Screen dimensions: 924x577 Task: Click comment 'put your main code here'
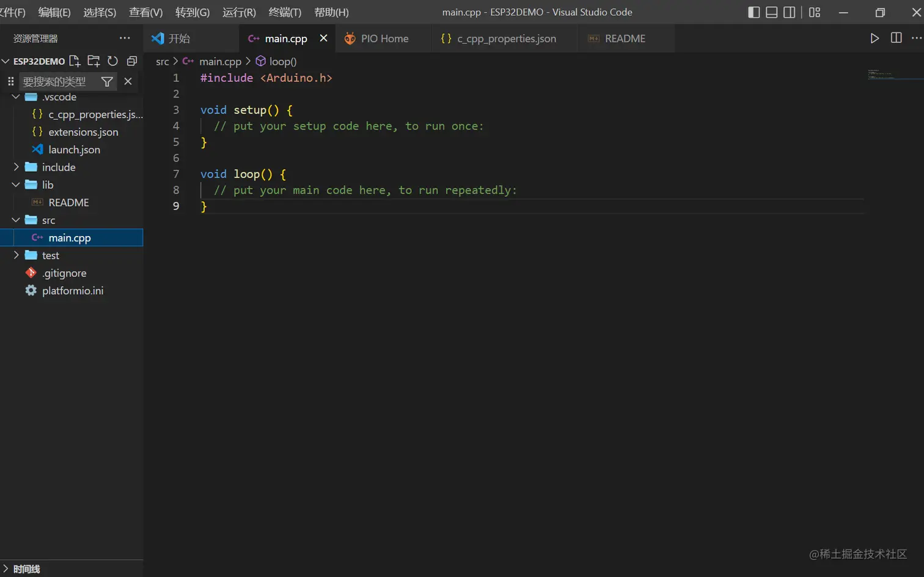(365, 190)
